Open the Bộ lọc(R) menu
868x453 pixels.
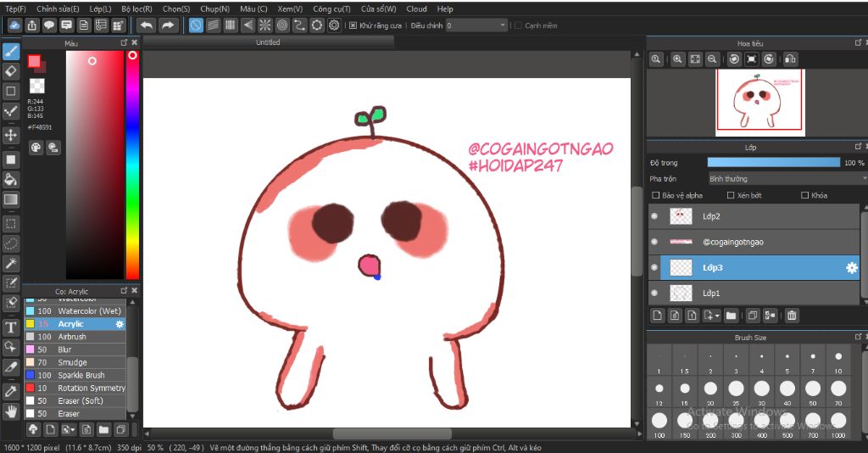click(137, 8)
